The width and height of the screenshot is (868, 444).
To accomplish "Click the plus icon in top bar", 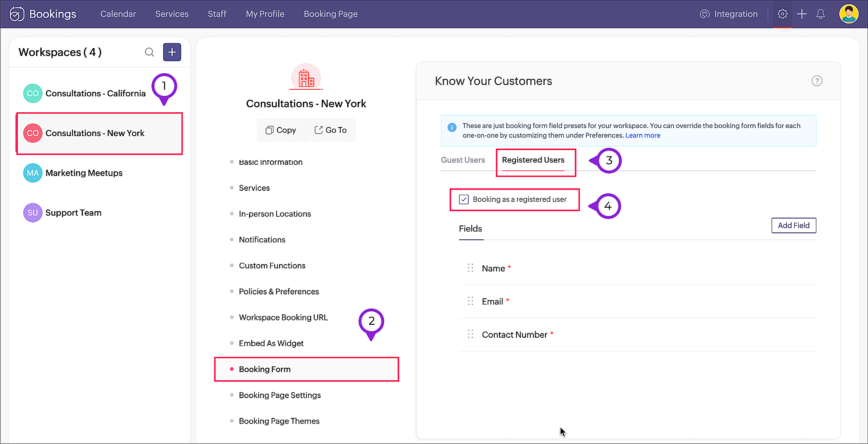I will pyautogui.click(x=802, y=14).
